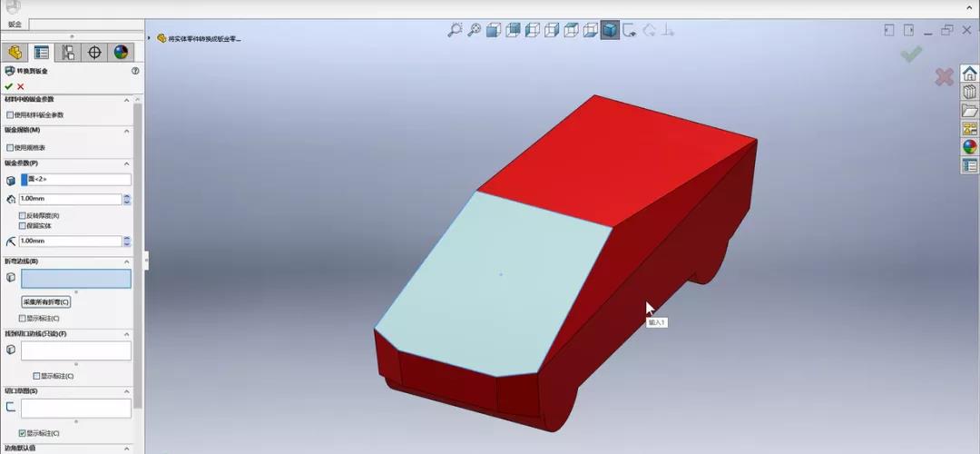Collapse the 折弯边线(B) section
This screenshot has width=980, height=454.
[x=127, y=261]
